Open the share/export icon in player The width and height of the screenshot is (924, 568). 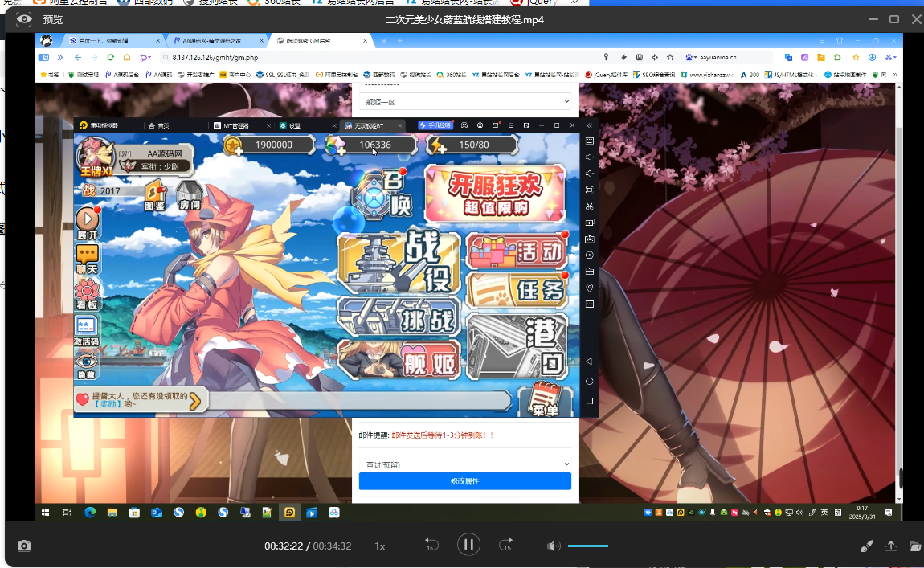(890, 546)
